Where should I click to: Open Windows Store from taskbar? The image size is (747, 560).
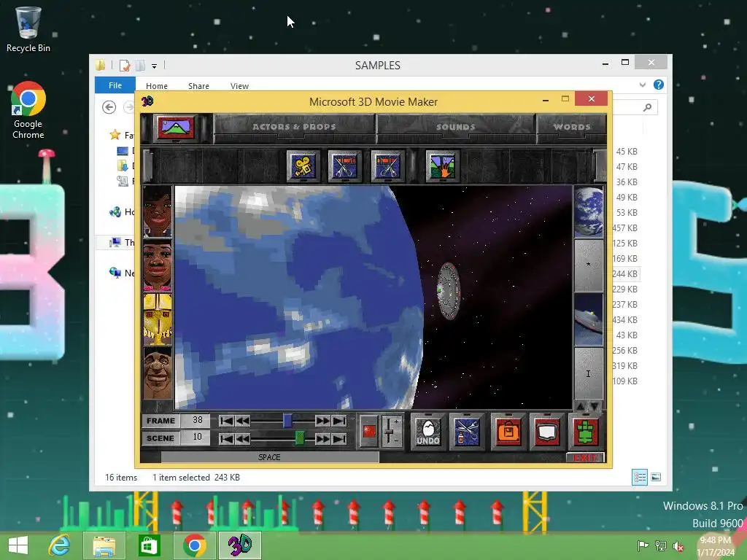(149, 545)
